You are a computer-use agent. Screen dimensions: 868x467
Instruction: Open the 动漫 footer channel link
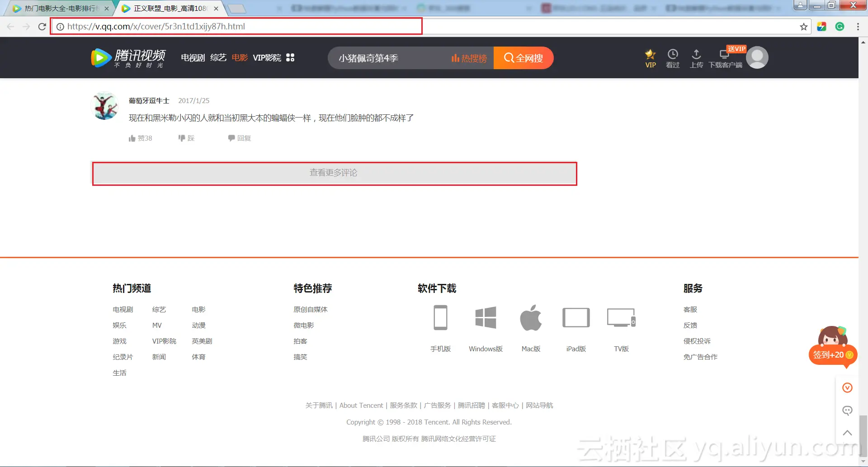198,325
